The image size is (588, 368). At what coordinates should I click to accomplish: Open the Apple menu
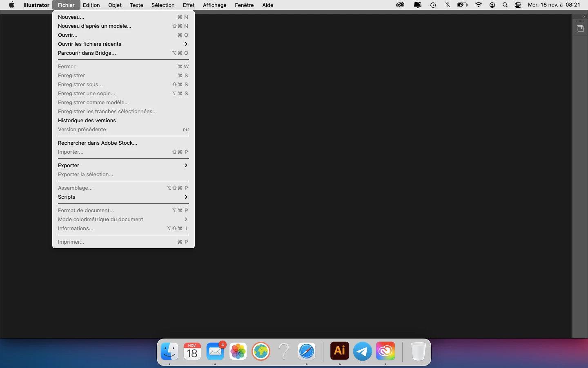11,5
